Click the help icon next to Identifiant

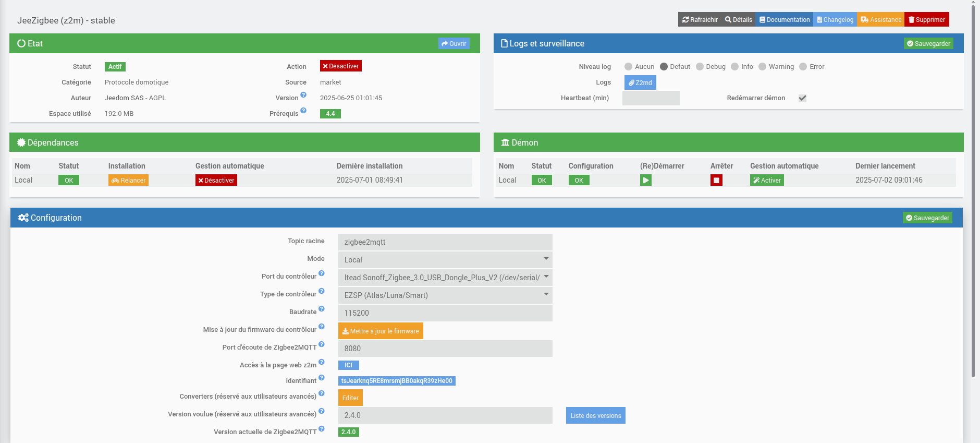click(x=322, y=378)
